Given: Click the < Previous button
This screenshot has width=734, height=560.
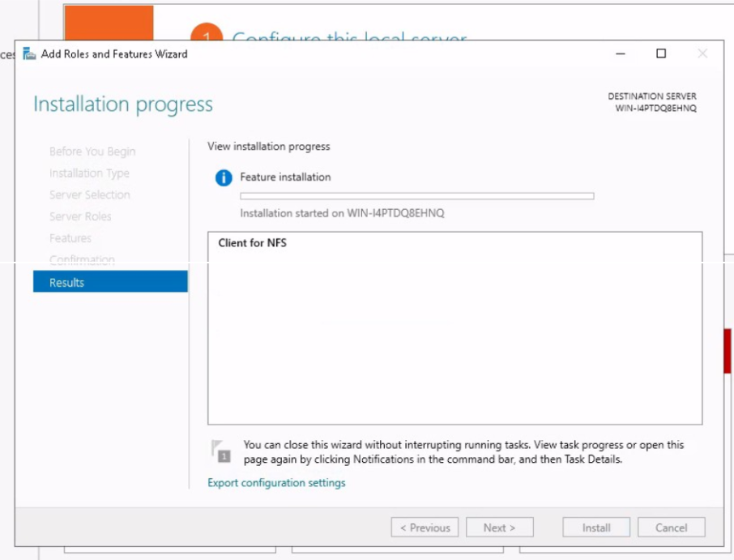Looking at the screenshot, I should pyautogui.click(x=425, y=528).
